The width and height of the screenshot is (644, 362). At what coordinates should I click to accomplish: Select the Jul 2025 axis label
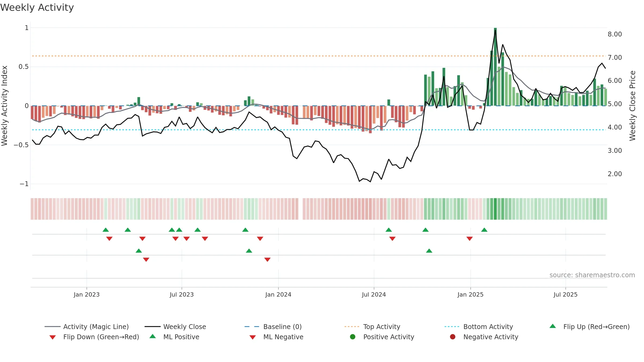click(565, 294)
